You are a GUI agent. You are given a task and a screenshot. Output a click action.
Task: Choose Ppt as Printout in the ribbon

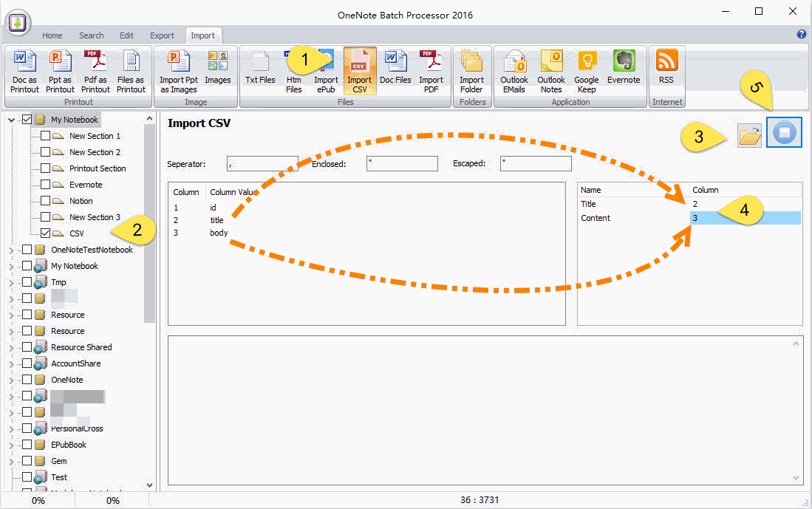(x=60, y=72)
